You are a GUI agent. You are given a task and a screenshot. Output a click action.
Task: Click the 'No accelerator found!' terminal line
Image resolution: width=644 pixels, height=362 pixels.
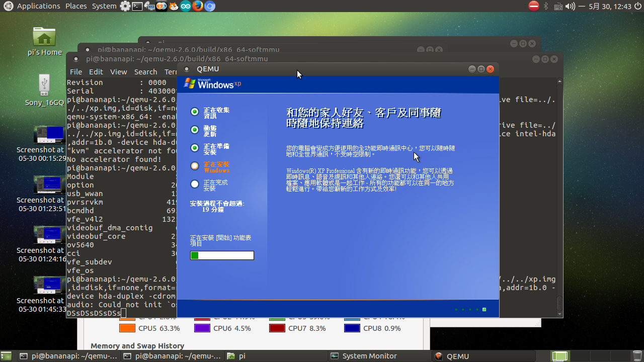(x=114, y=159)
